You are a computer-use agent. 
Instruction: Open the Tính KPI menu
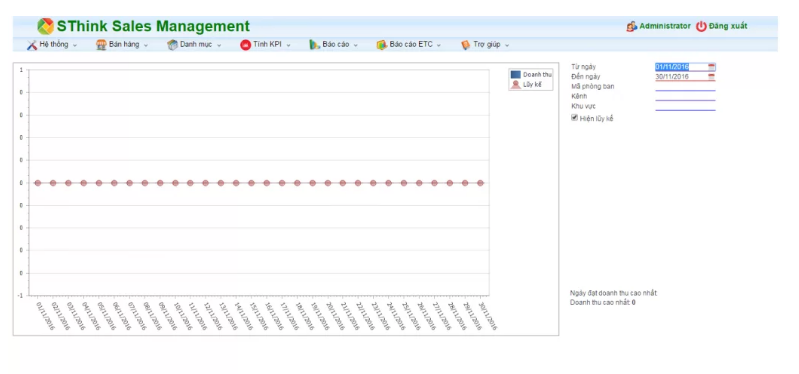coord(267,44)
